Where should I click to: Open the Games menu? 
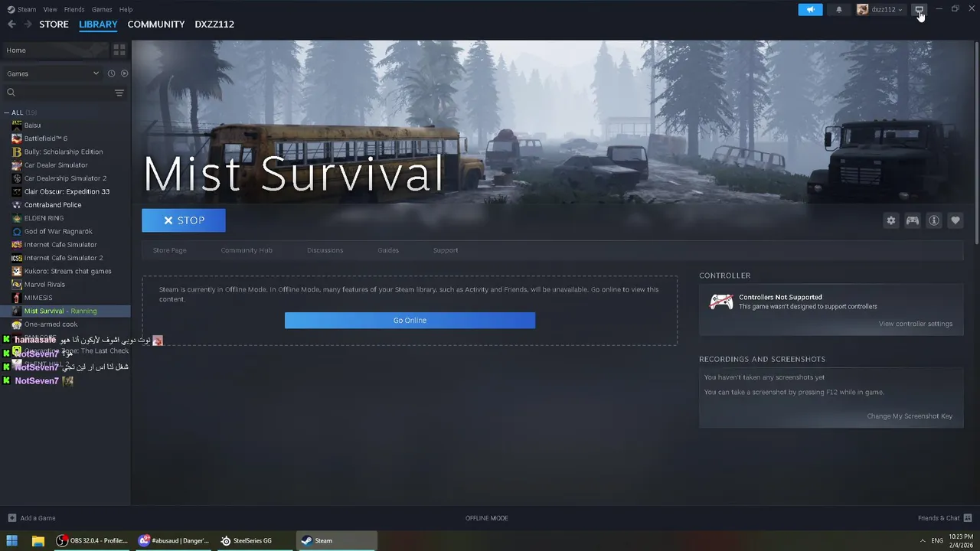[102, 9]
